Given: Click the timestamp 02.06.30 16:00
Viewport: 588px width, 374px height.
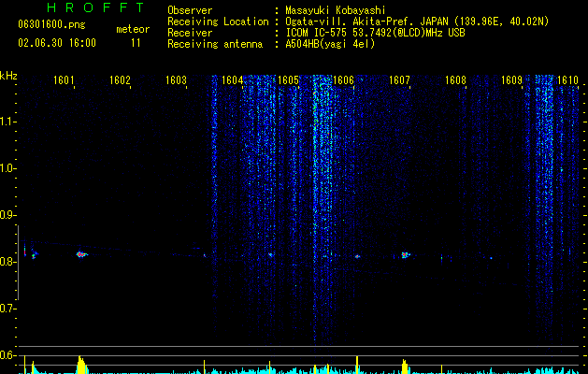Looking at the screenshot, I should pos(57,43).
